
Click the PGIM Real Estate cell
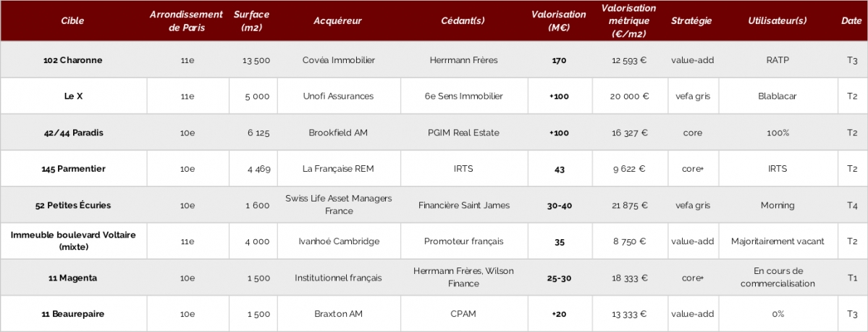click(464, 133)
